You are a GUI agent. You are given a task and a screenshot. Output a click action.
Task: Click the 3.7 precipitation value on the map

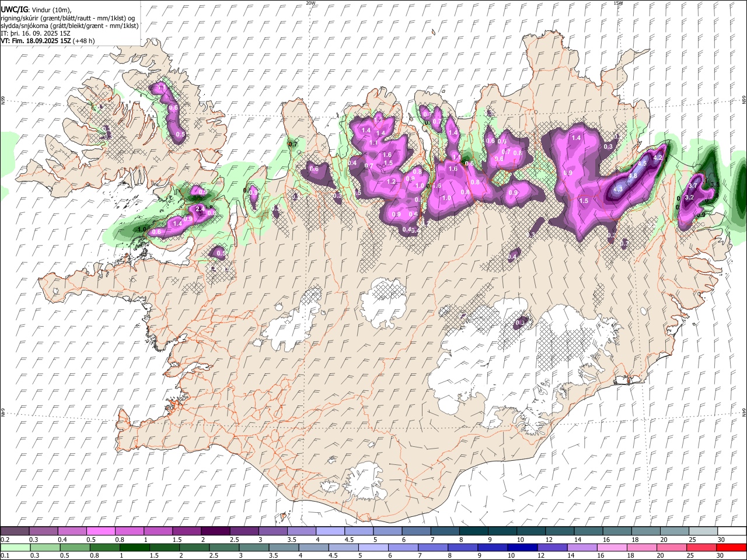[x=693, y=185]
